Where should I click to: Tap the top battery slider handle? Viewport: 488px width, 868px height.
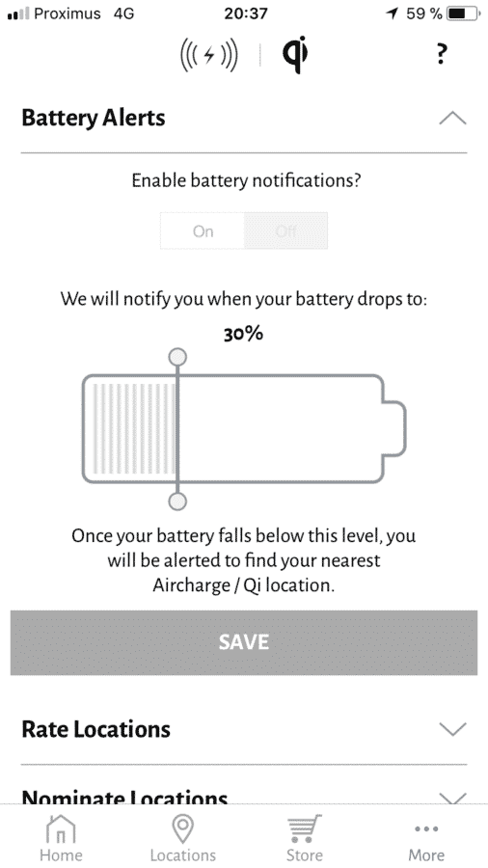pyautogui.click(x=177, y=357)
